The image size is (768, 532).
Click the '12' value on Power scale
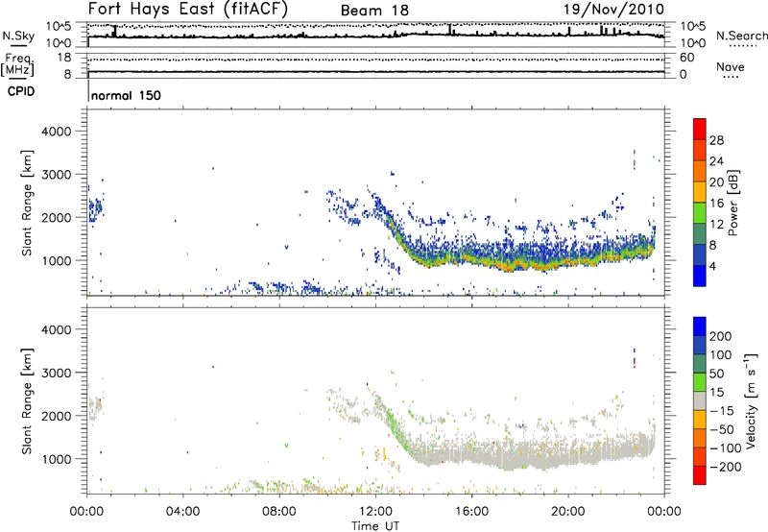[716, 225]
